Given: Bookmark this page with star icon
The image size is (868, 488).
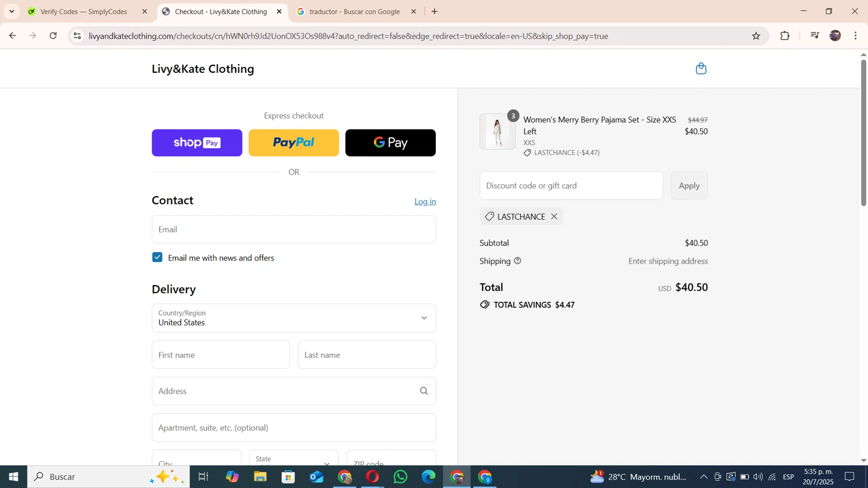Looking at the screenshot, I should 756,36.
